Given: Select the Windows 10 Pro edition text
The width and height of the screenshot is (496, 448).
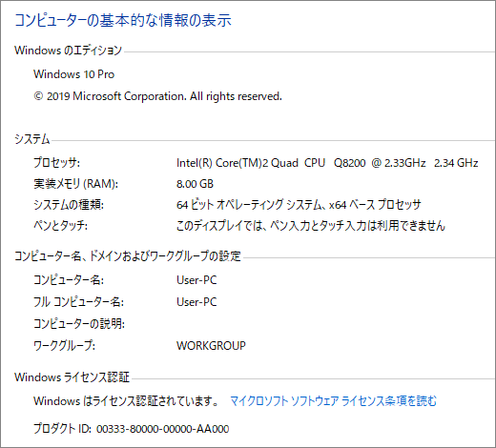Looking at the screenshot, I should [73, 74].
